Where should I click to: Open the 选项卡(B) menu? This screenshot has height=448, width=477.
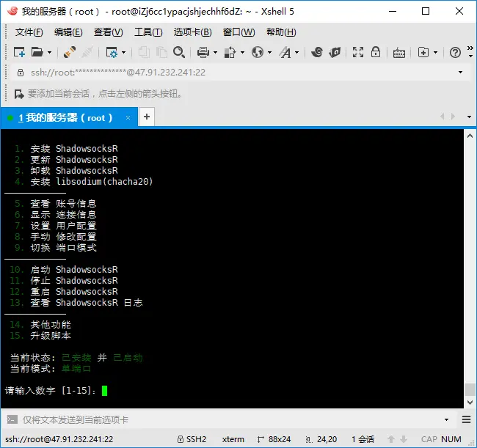click(192, 32)
